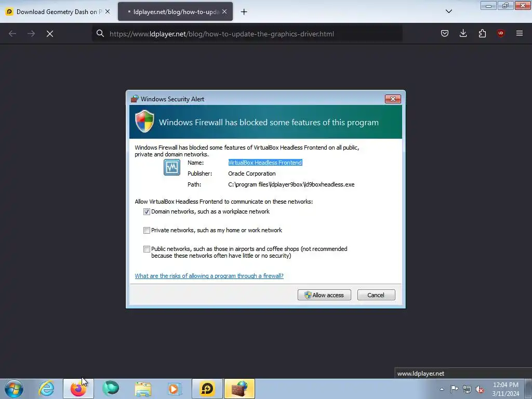Open the Firefox downloads panel

(463, 33)
